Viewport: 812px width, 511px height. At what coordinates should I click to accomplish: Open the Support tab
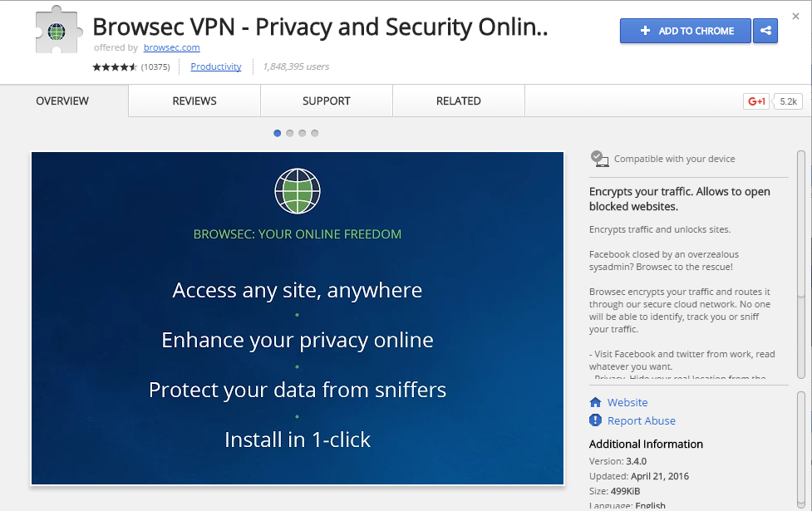click(327, 101)
